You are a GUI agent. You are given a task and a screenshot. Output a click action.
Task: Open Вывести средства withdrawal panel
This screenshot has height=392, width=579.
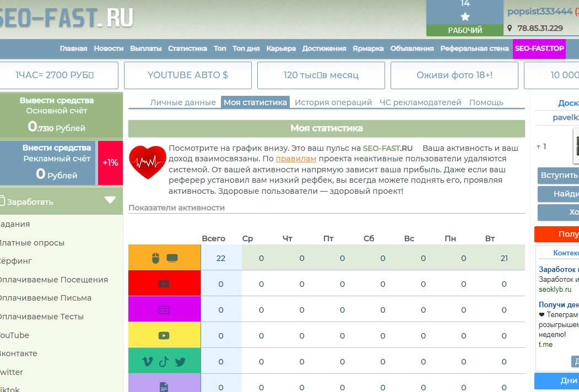57,101
